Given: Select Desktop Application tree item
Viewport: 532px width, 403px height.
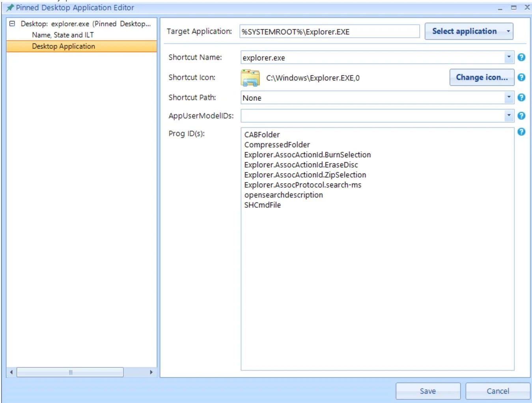Looking at the screenshot, I should click(x=63, y=46).
